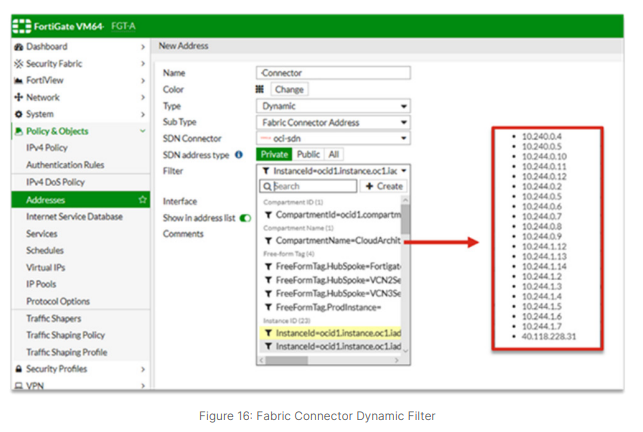Expand FortiView menu chevron
The width and height of the screenshot is (643, 432).
coord(143,80)
